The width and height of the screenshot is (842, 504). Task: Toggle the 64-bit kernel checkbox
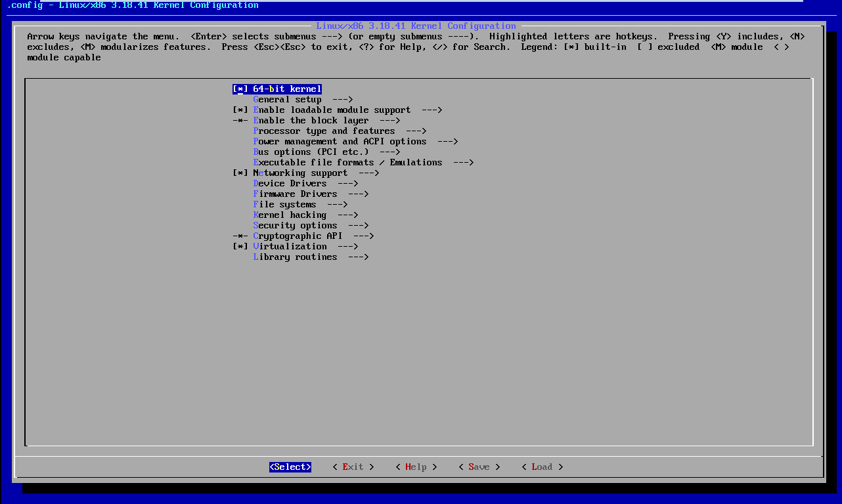pos(240,89)
